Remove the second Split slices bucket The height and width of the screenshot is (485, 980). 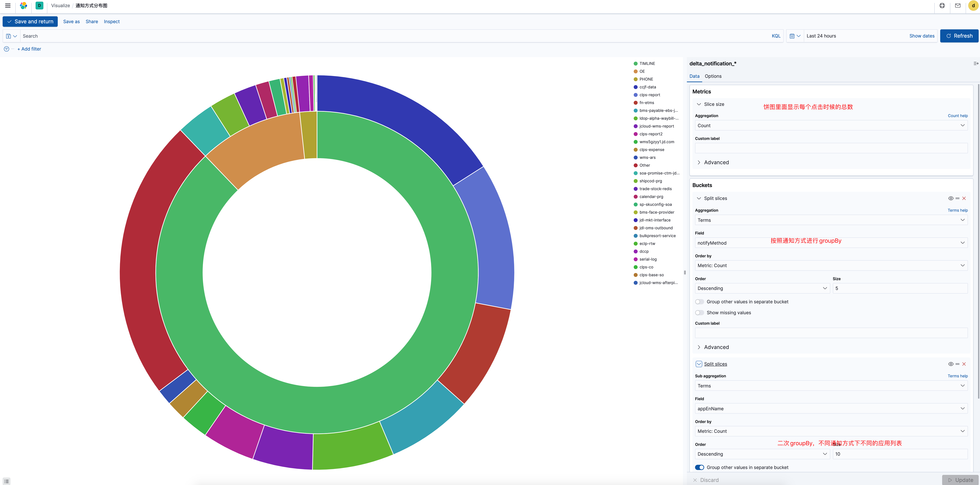tap(964, 364)
